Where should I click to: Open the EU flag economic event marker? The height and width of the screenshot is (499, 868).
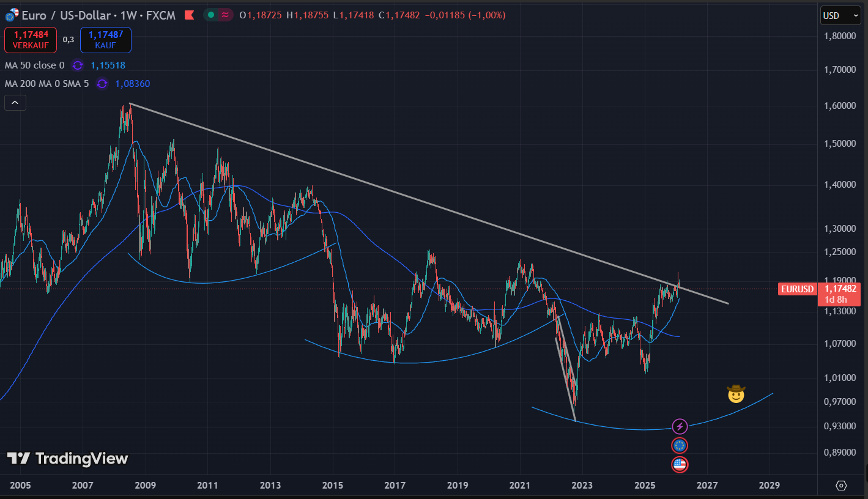680,446
